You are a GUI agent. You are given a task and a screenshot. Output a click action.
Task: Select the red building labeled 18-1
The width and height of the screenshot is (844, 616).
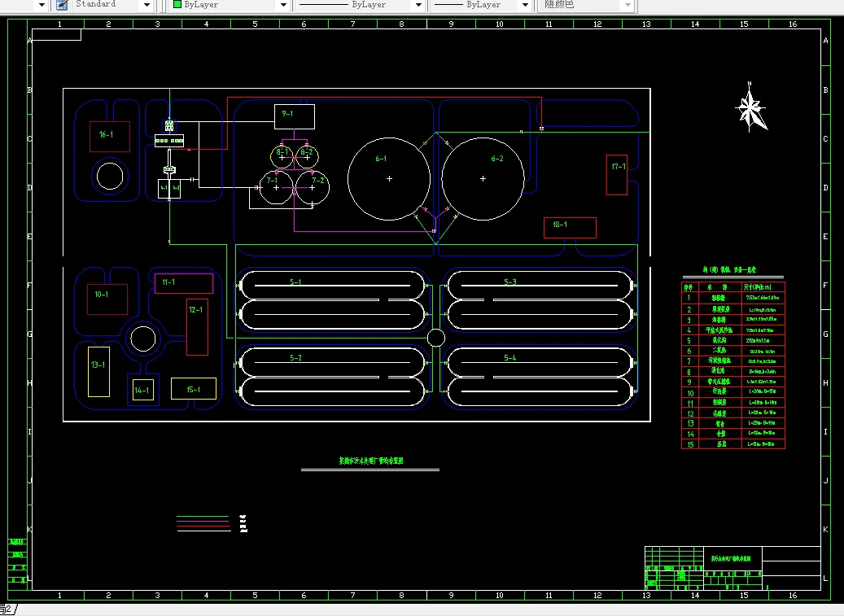[570, 228]
